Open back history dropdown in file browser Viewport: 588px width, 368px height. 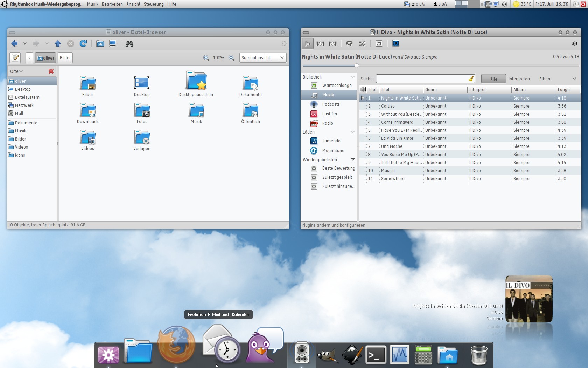click(25, 43)
